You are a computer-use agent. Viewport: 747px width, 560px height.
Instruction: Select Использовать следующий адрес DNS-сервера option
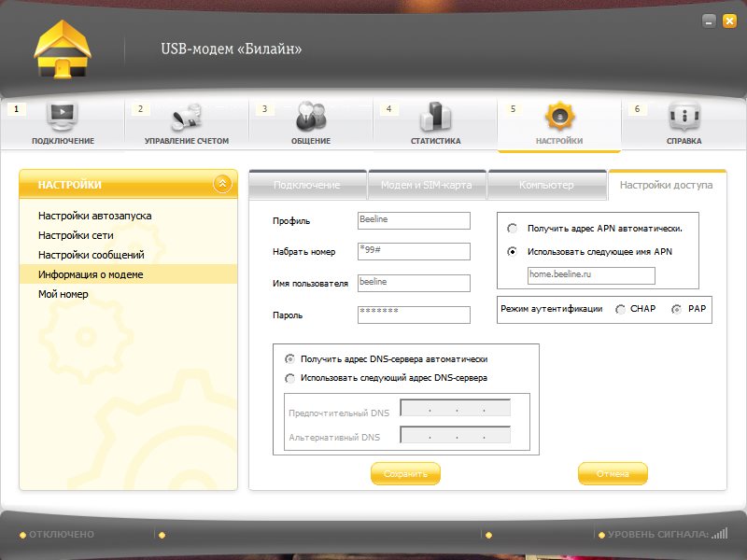(289, 378)
